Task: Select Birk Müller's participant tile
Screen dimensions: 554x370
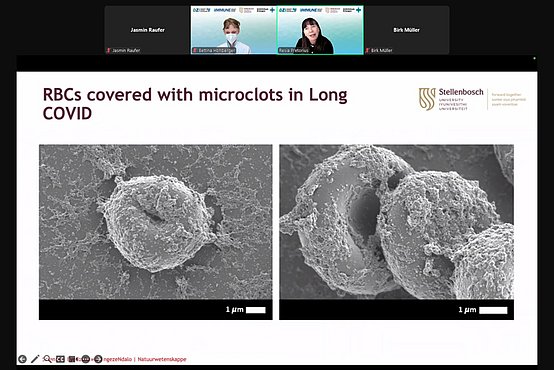Action: click(x=407, y=30)
